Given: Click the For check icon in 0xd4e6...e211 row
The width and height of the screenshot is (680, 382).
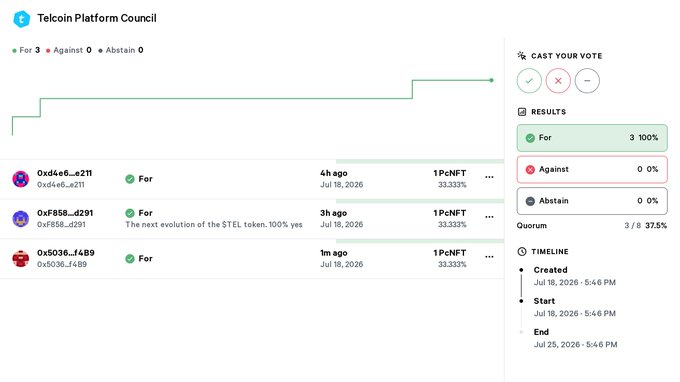Looking at the screenshot, I should coord(130,179).
